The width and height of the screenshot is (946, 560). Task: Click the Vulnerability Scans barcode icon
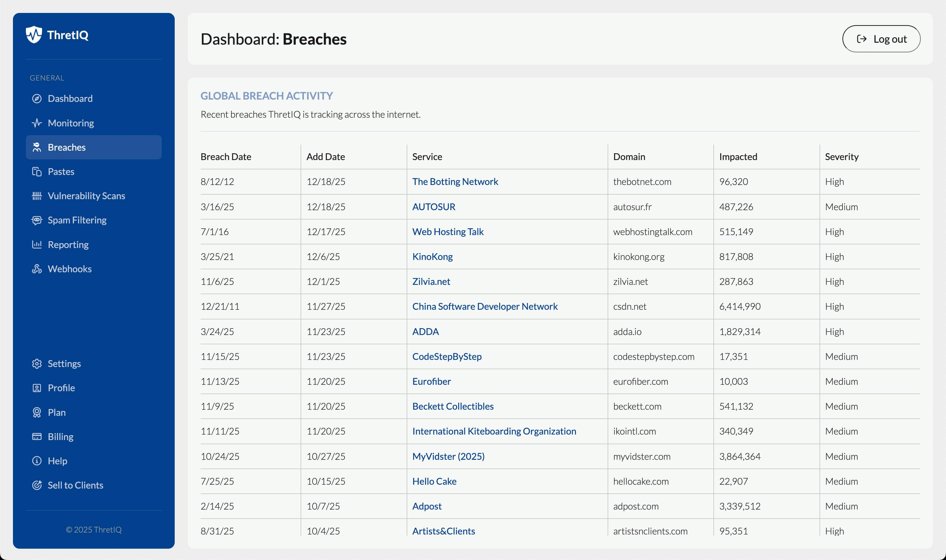37,196
